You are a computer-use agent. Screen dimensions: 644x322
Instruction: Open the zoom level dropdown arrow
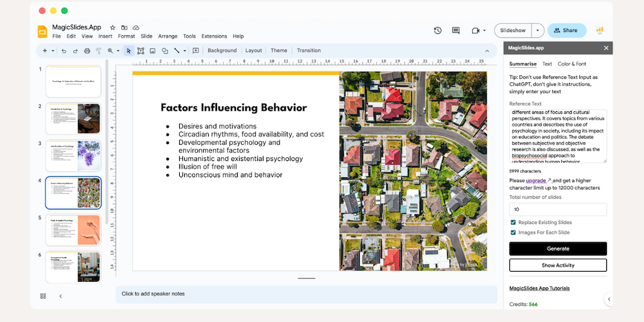pyautogui.click(x=118, y=51)
